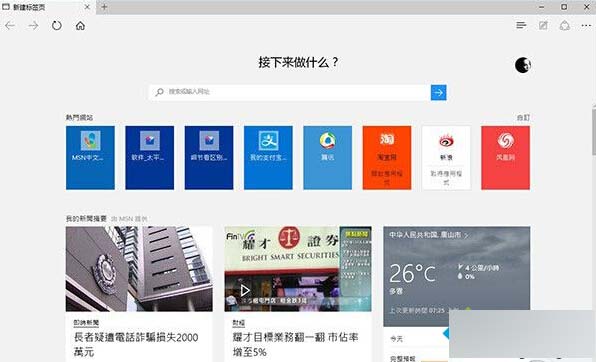596x362 pixels.
Task: Open the third dark blue site tile
Action: [209, 157]
